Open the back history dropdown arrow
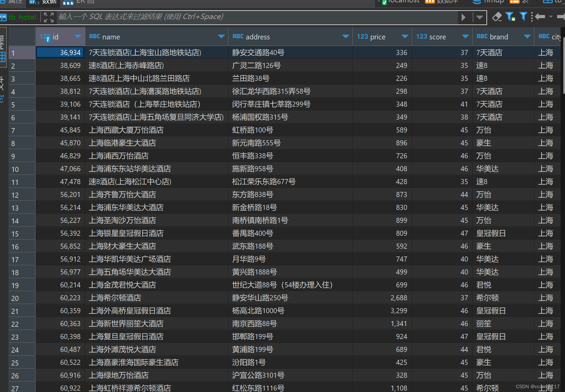Viewport: 565px width, 392px height. point(551,17)
